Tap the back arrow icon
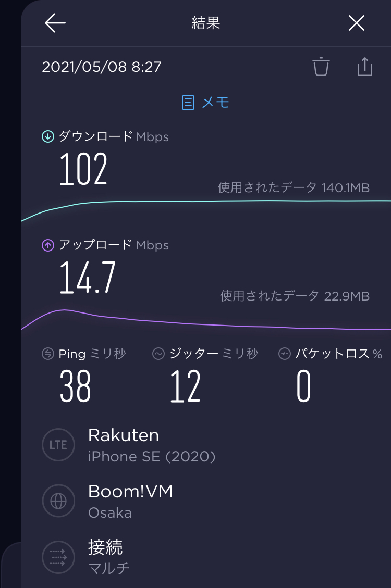 coord(55,23)
